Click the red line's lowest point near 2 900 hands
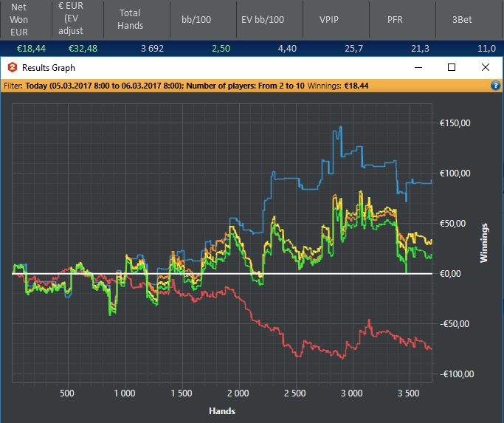 [x=343, y=358]
